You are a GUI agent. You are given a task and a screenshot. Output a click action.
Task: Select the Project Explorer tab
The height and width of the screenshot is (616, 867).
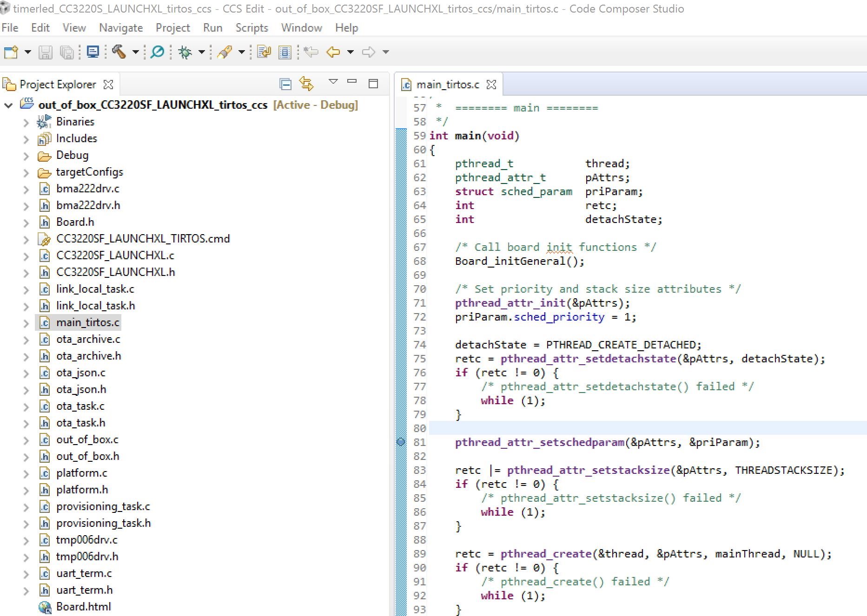point(58,85)
